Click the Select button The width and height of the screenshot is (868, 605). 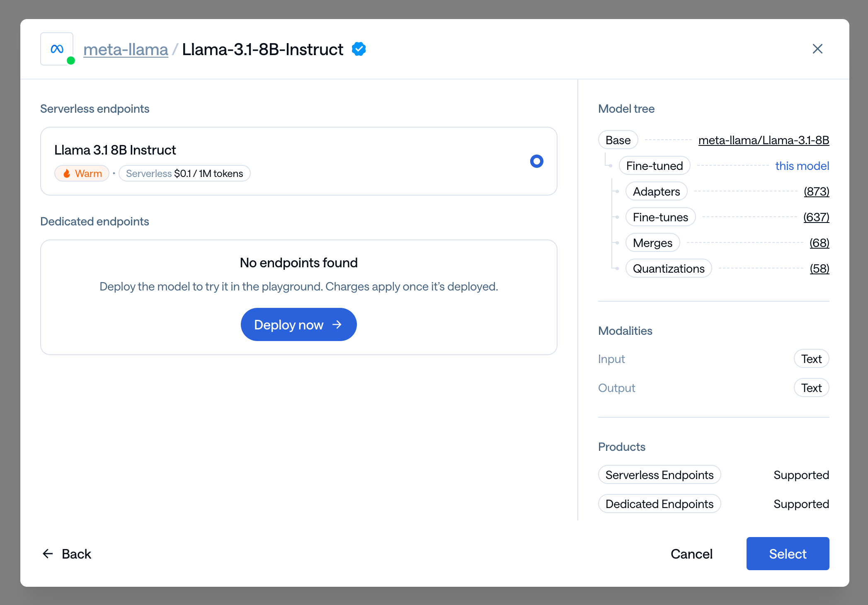pyautogui.click(x=787, y=554)
